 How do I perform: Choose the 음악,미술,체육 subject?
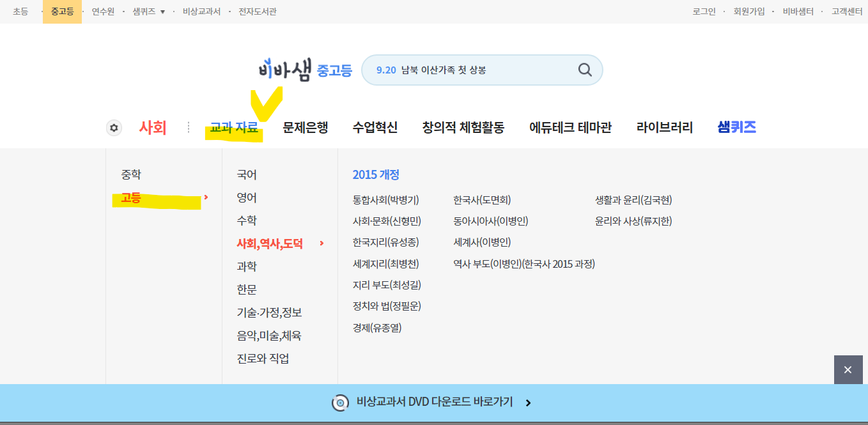tap(269, 336)
